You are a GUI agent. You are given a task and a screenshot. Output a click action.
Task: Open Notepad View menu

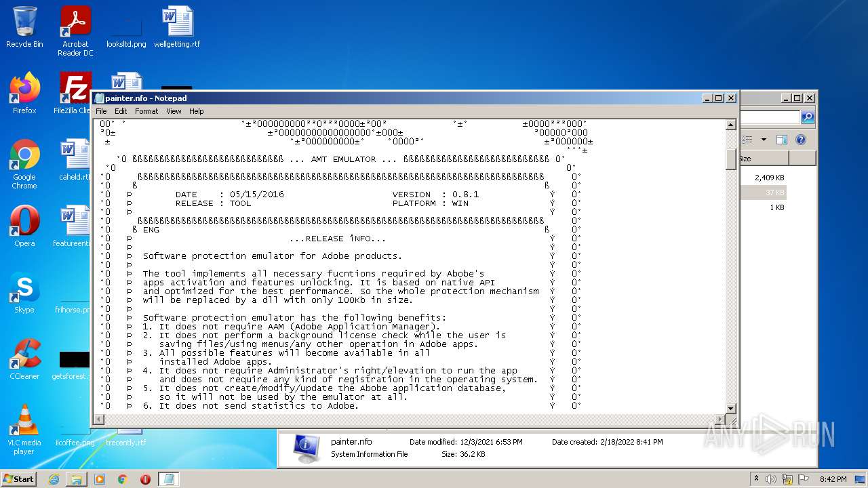pos(174,111)
